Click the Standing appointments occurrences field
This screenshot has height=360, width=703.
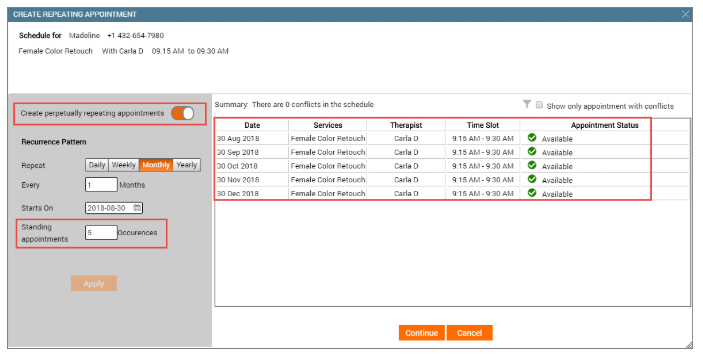pos(101,232)
